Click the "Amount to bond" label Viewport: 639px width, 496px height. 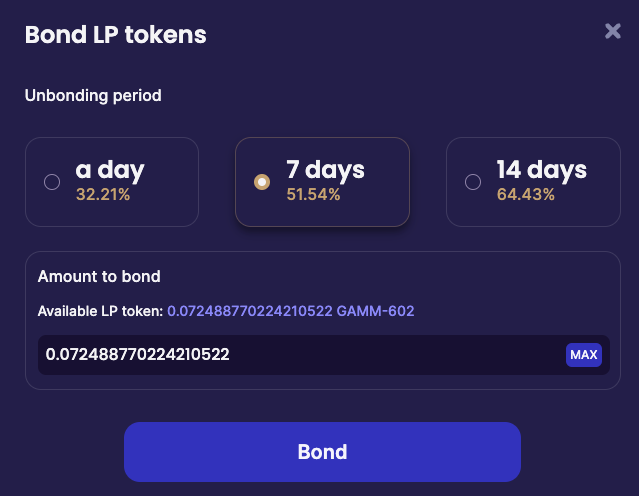point(99,277)
